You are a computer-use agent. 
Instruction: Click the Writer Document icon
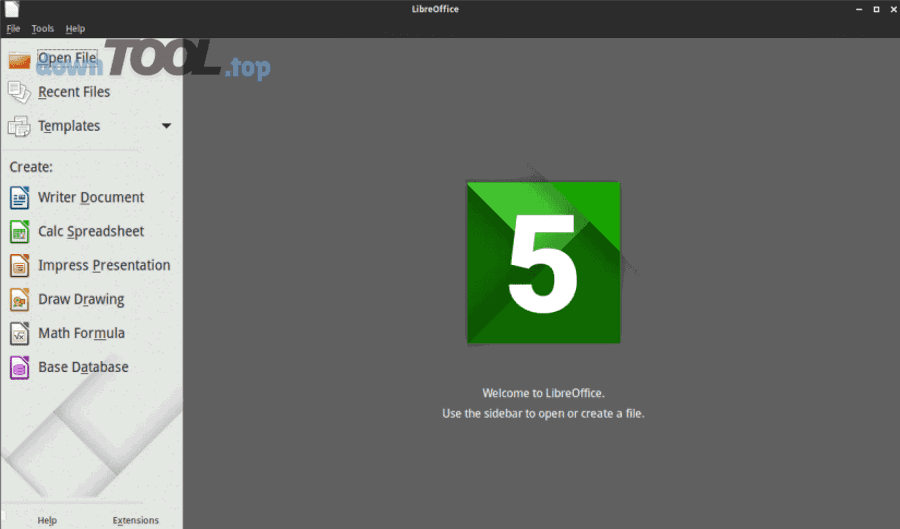point(19,197)
